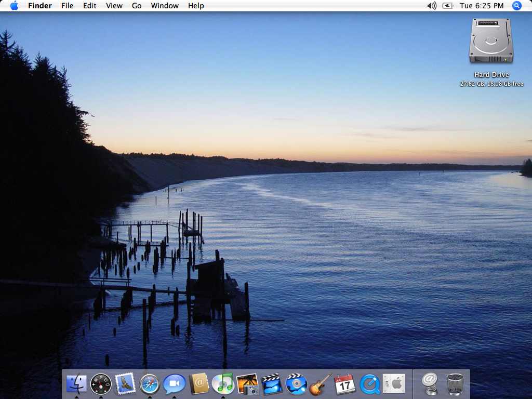Open iCal calendar in the Dock

click(x=345, y=384)
